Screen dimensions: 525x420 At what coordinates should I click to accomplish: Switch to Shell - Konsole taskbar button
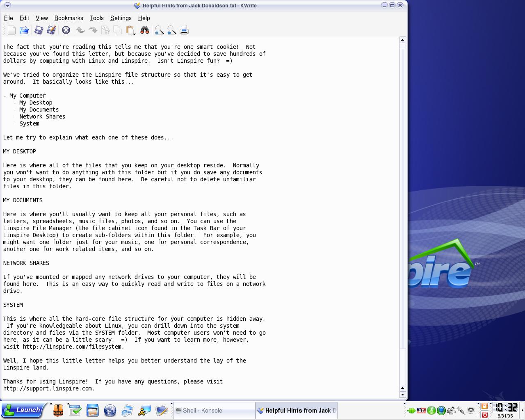(x=214, y=411)
